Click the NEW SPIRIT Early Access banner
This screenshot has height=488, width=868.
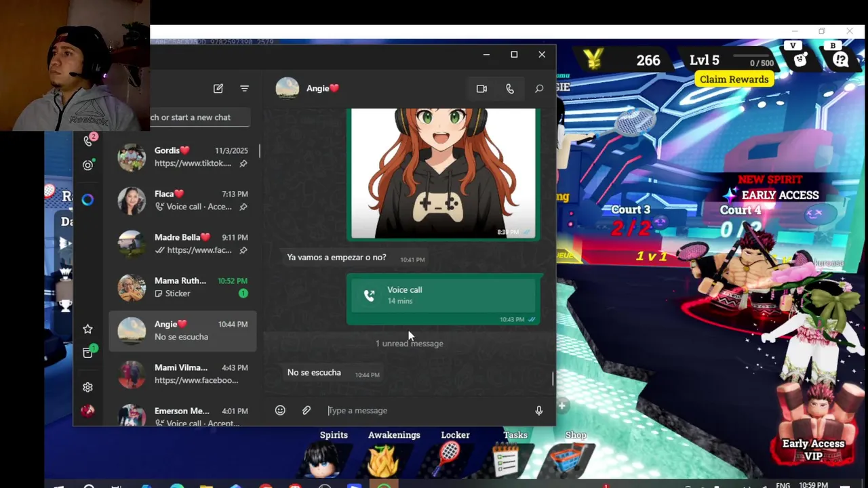pos(771,188)
